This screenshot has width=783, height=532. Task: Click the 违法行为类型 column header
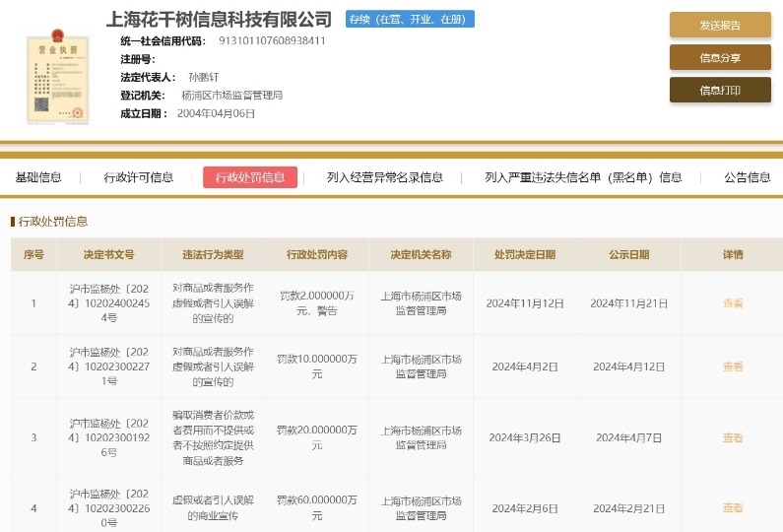(213, 255)
